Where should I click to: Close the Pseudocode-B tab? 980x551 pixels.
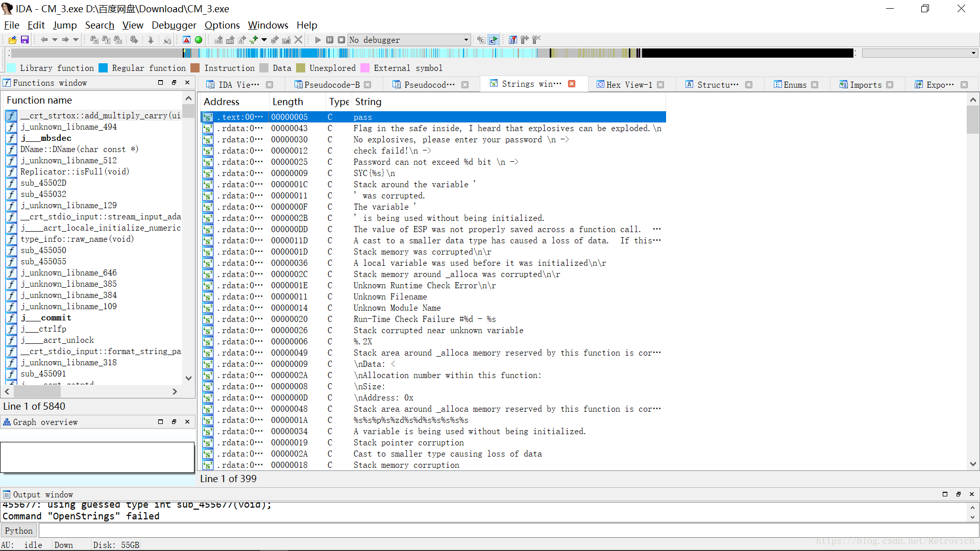368,85
